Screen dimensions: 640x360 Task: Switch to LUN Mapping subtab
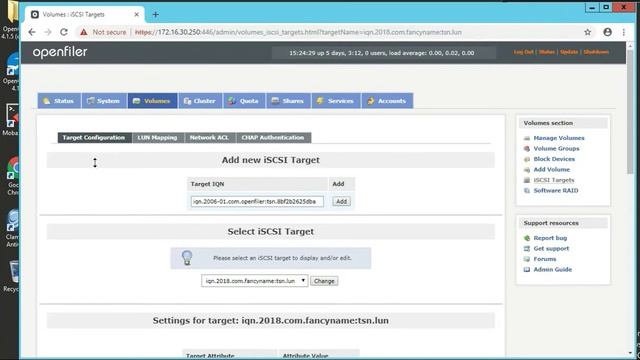158,138
